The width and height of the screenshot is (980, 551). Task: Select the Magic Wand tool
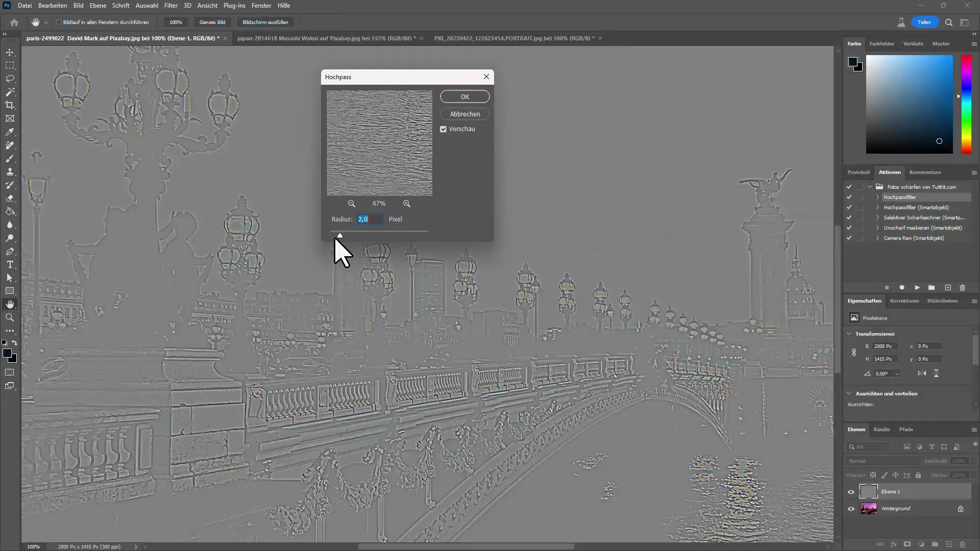10,92
